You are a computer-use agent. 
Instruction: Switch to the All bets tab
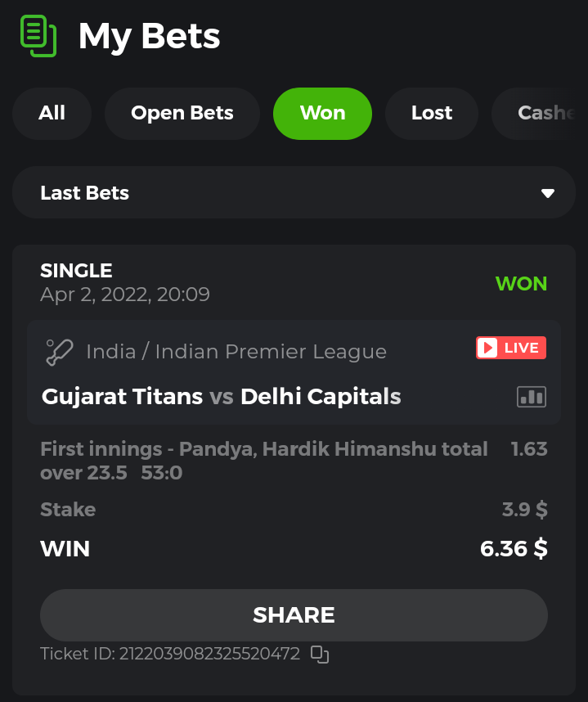[x=52, y=113]
